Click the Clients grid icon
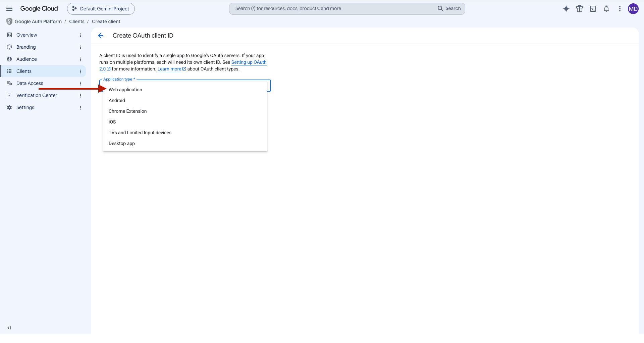Screen dimensions: 644x343 coord(9,71)
